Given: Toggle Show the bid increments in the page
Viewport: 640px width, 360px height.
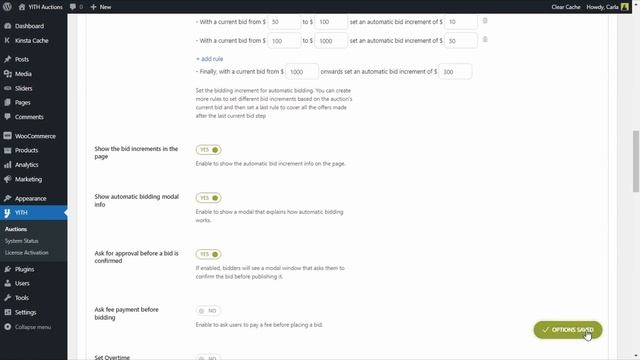Looking at the screenshot, I should tap(208, 150).
